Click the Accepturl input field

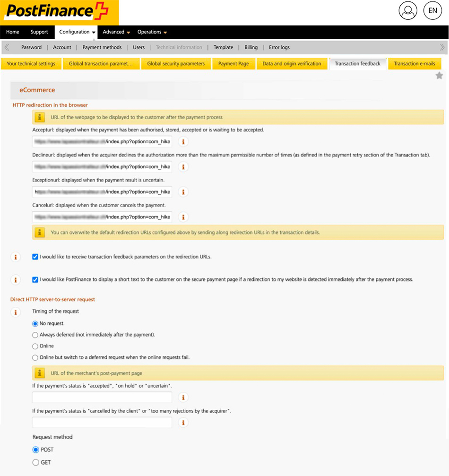tap(102, 141)
